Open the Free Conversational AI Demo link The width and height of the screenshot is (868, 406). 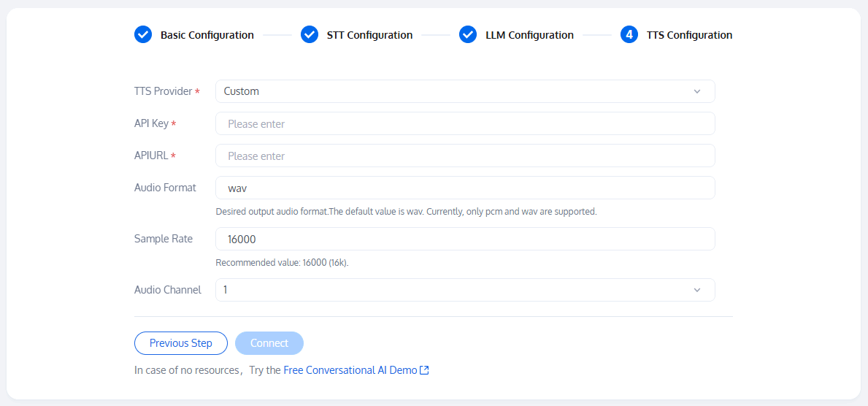(x=350, y=370)
